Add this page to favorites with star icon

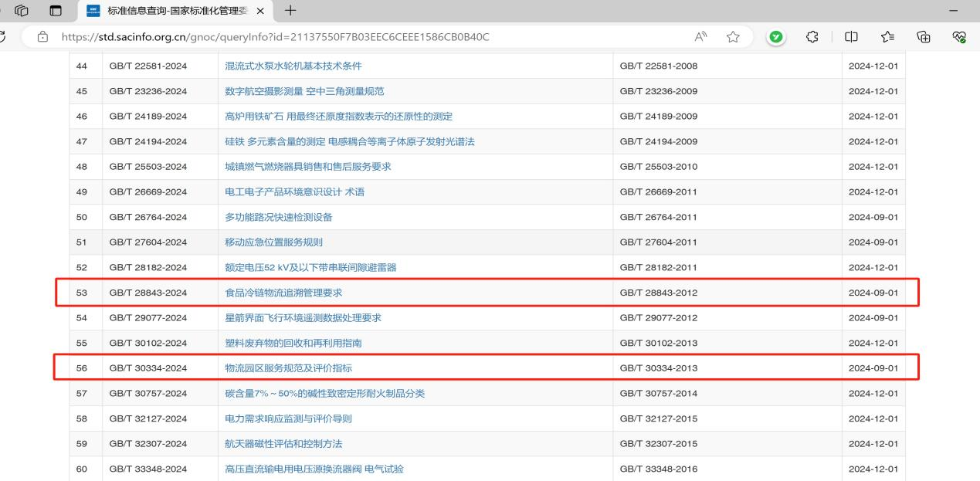[x=733, y=36]
